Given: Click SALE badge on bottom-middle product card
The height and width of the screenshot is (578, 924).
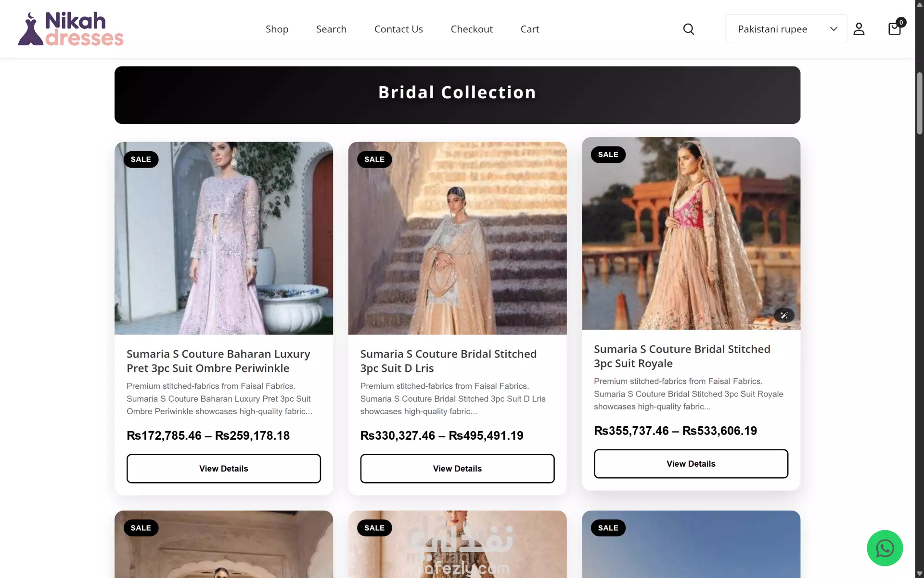Looking at the screenshot, I should (374, 528).
